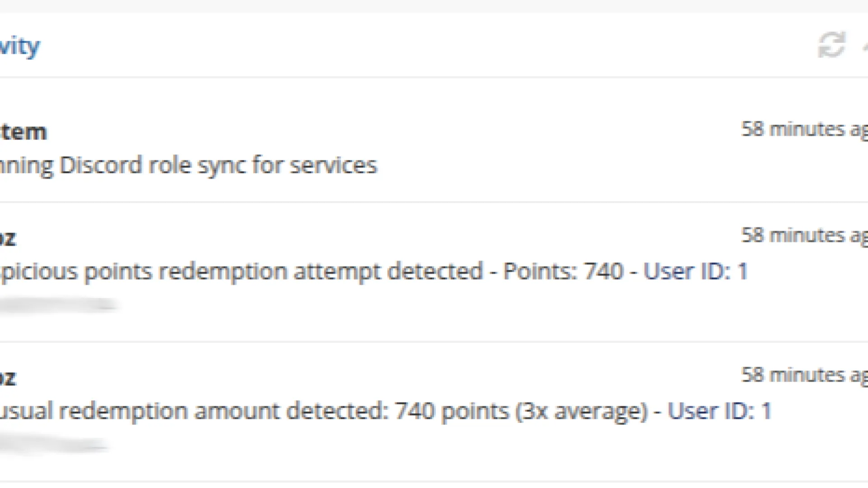Click "User ID: 1" in the suspicious attempt entry
The width and height of the screenshot is (868, 488).
pos(695,272)
